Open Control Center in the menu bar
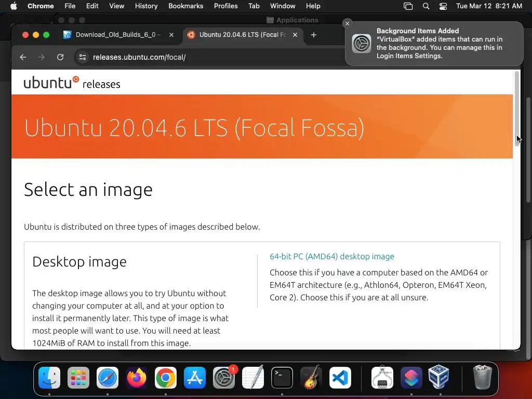532x399 pixels. 443,6
